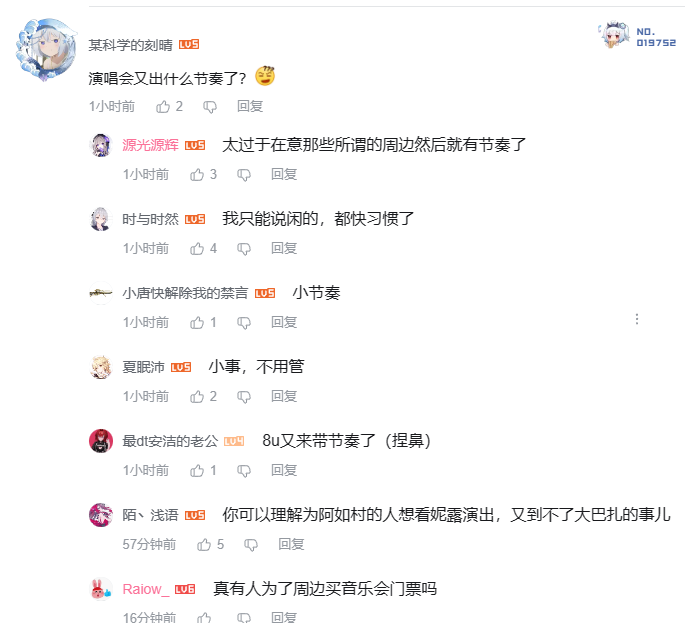Dislike 最dt安洁的老公's reply

click(244, 471)
